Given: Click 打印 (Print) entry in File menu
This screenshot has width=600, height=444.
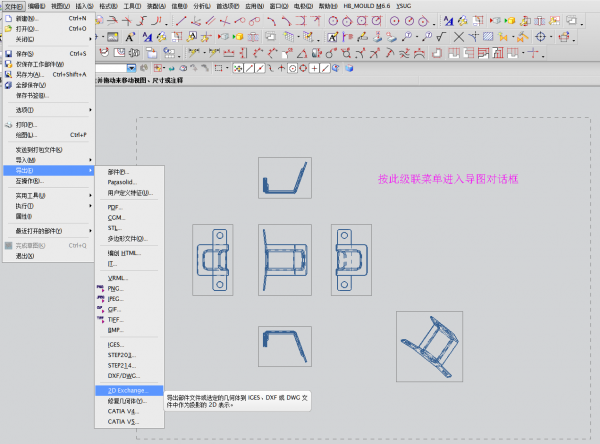Looking at the screenshot, I should 49,125.
